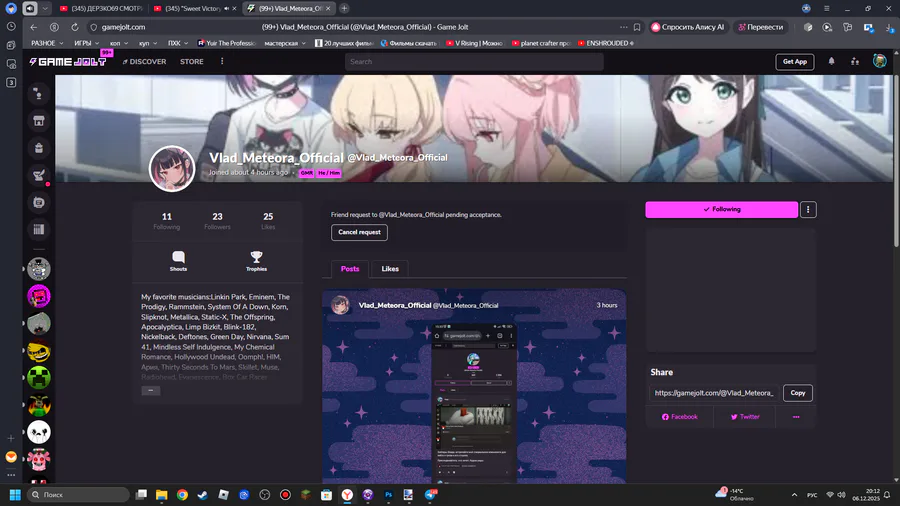Viewport: 900px width, 506px height.
Task: Open the store icon in the sidebar
Action: [38, 121]
